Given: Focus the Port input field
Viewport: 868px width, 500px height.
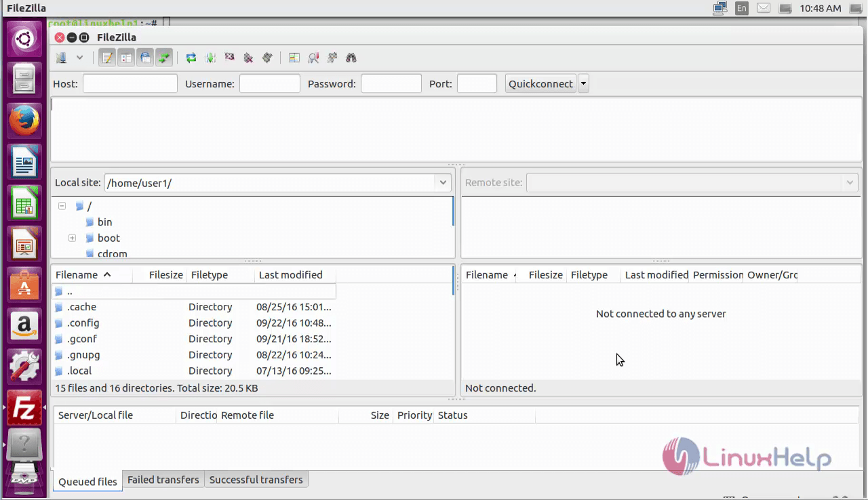Looking at the screenshot, I should [x=477, y=84].
